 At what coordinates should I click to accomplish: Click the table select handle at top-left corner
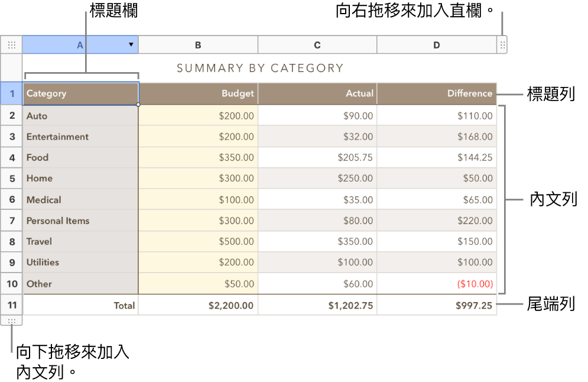point(11,45)
